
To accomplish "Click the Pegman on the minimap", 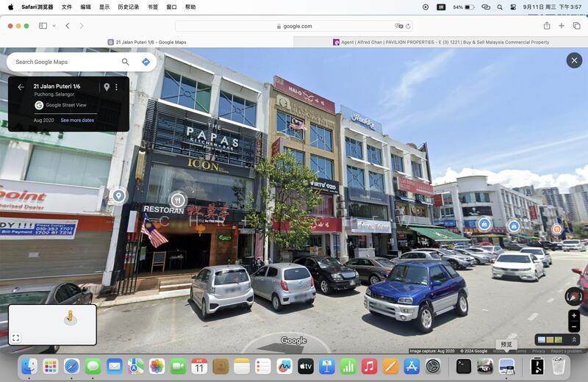I will (x=70, y=317).
